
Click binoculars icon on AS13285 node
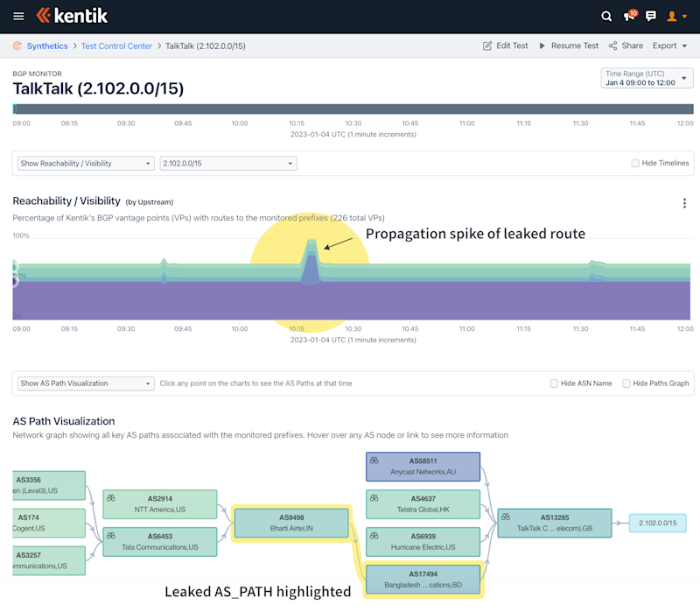tap(506, 517)
